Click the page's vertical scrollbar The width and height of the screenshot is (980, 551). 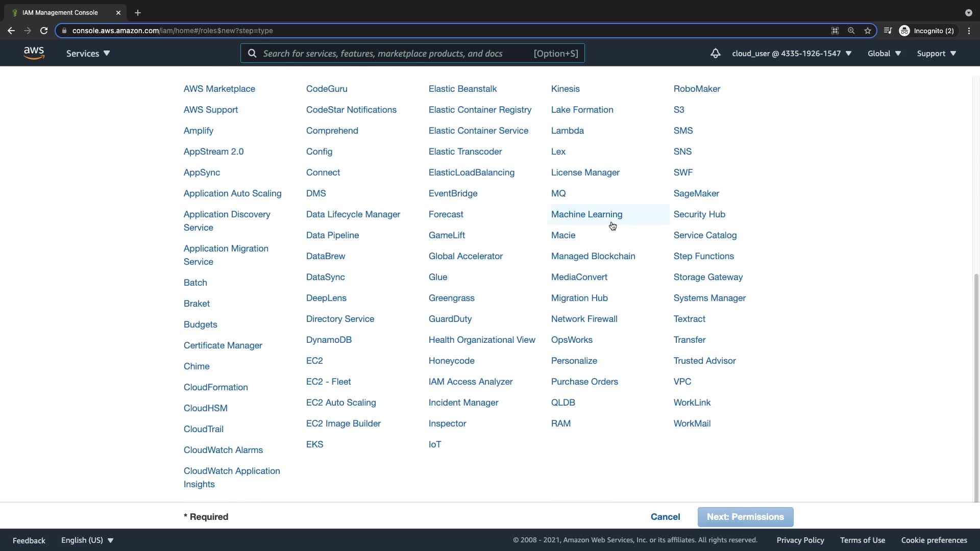pos(976,388)
